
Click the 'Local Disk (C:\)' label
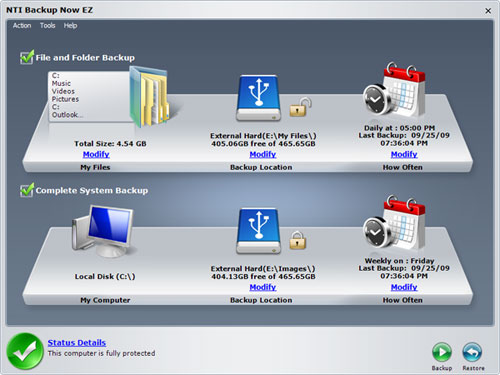click(x=105, y=276)
